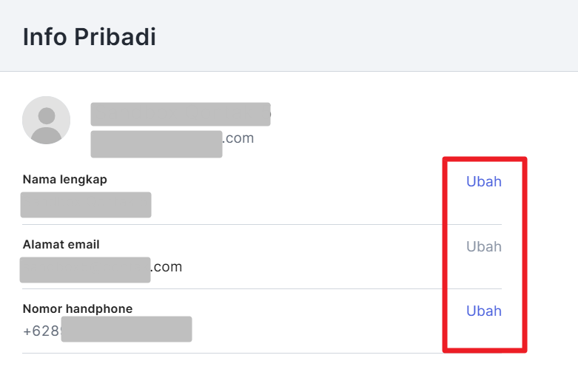This screenshot has height=392, width=578.
Task: Click the Info Pribadi heading
Action: pos(90,36)
